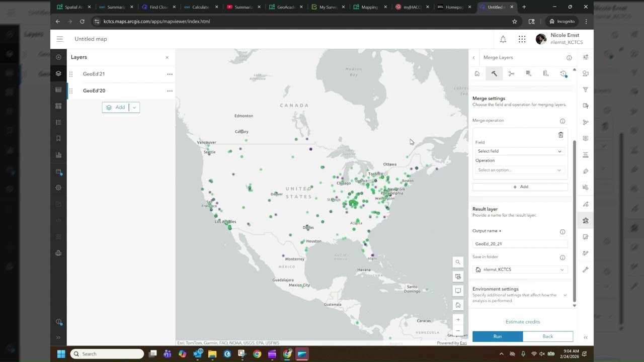Image resolution: width=644 pixels, height=362 pixels.
Task: Open the Esri attribution link
Action: click(x=463, y=343)
